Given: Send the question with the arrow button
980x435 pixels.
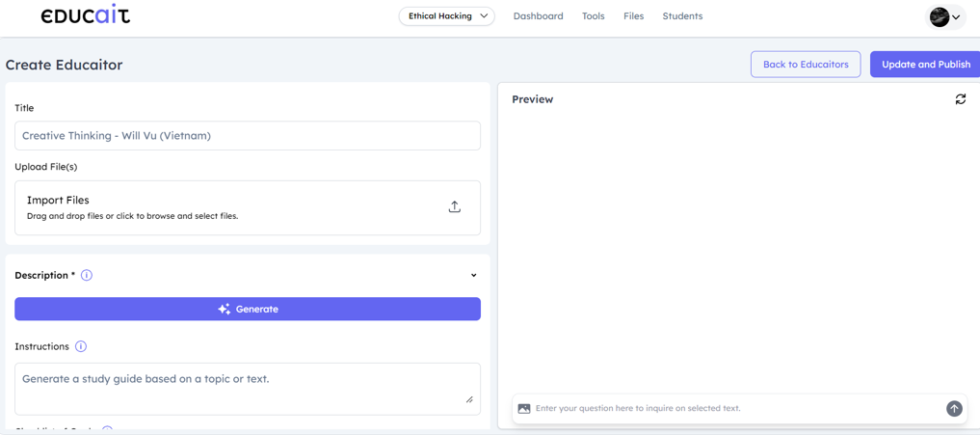Looking at the screenshot, I should click(954, 409).
